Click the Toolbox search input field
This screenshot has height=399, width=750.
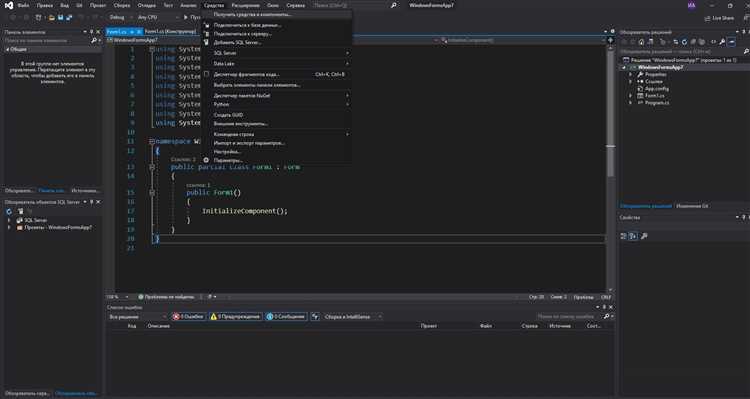pyautogui.click(x=47, y=41)
